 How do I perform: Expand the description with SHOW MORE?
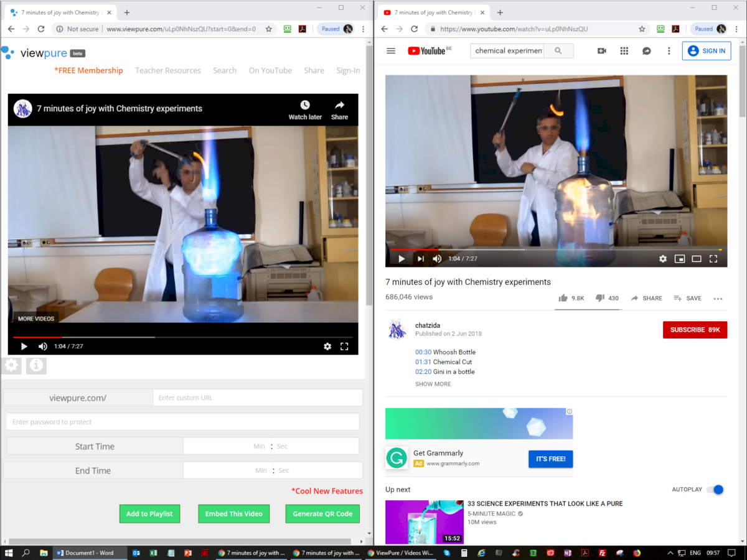[x=433, y=384]
